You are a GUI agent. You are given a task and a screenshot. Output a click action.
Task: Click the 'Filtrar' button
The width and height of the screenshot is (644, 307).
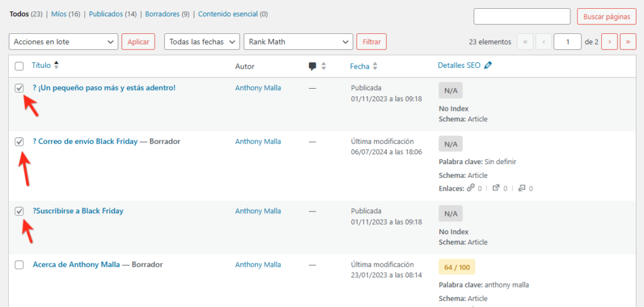[372, 42]
